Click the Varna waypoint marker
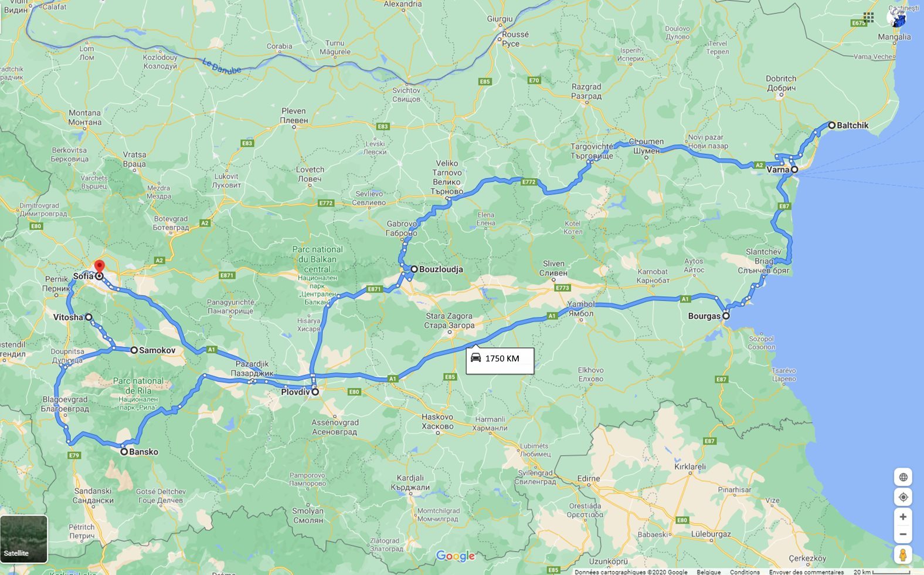The height and width of the screenshot is (575, 924). click(x=794, y=170)
